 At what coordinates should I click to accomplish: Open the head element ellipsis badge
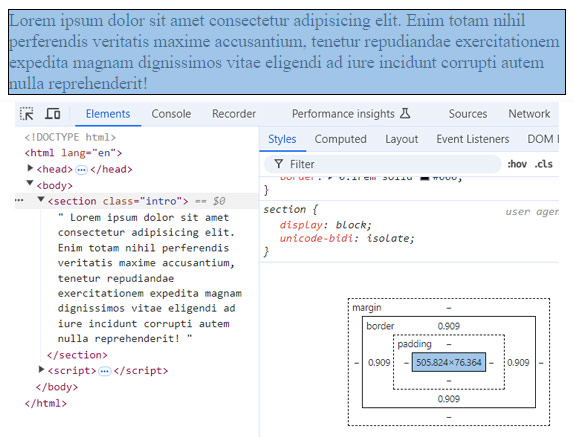81,170
